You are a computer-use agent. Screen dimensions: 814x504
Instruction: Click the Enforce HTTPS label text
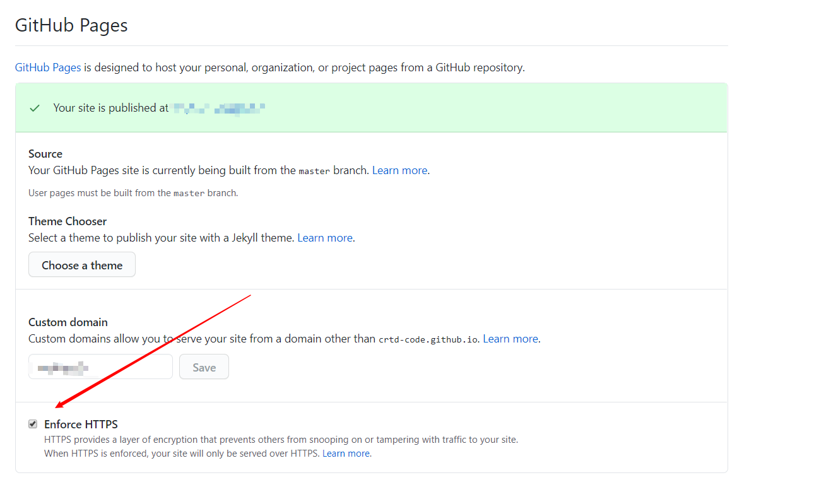coord(81,425)
